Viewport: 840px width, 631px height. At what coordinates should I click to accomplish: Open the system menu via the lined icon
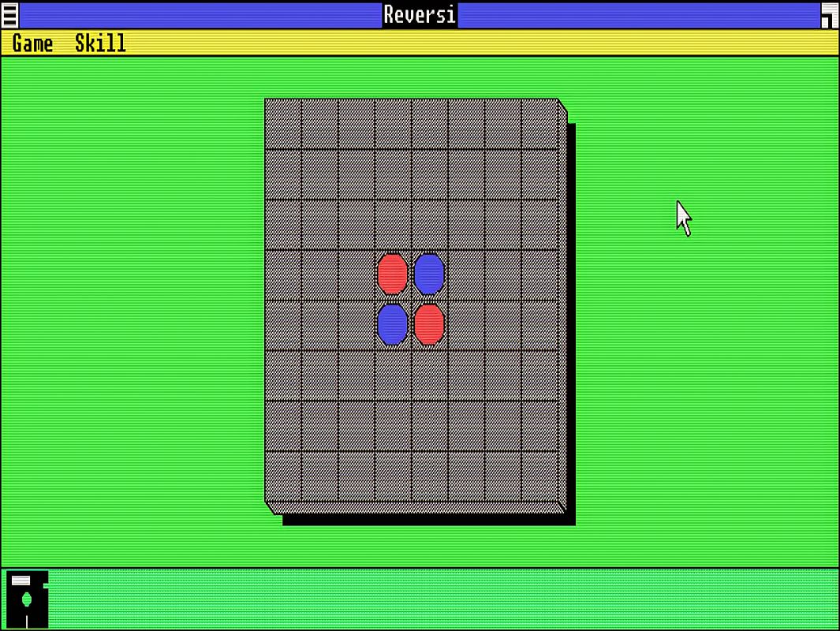click(8, 13)
